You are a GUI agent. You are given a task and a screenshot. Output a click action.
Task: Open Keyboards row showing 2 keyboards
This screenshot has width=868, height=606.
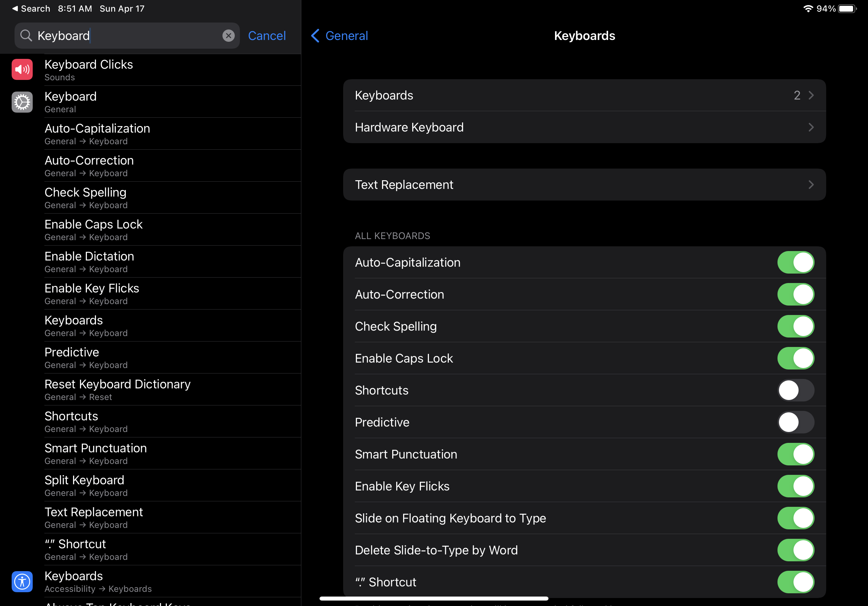point(584,95)
